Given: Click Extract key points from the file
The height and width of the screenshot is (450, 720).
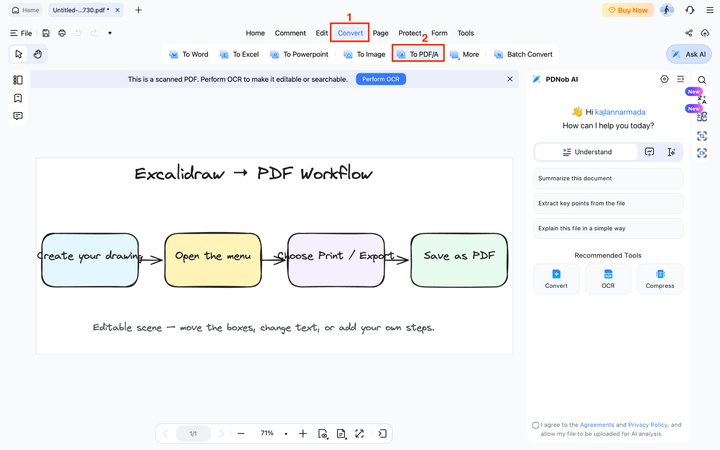Looking at the screenshot, I should (608, 203).
